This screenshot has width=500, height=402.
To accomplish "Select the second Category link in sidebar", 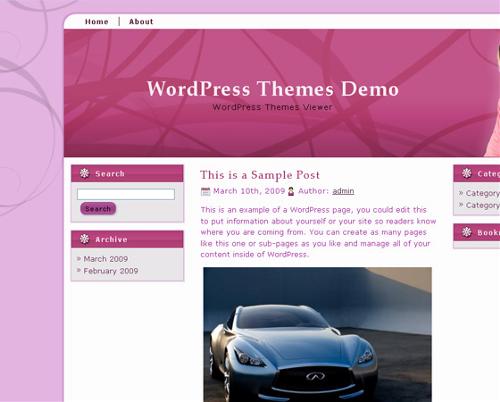I will [x=482, y=205].
